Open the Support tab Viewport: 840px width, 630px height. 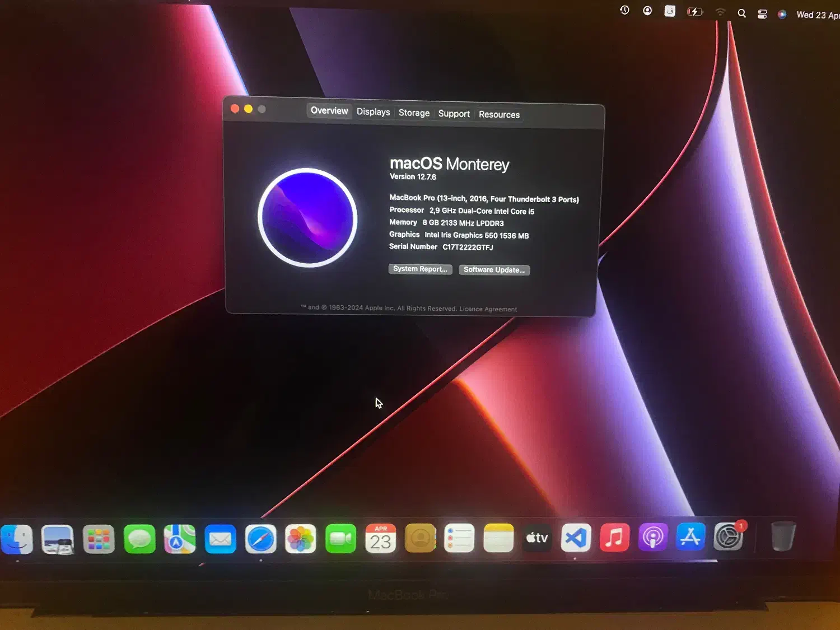(x=454, y=114)
